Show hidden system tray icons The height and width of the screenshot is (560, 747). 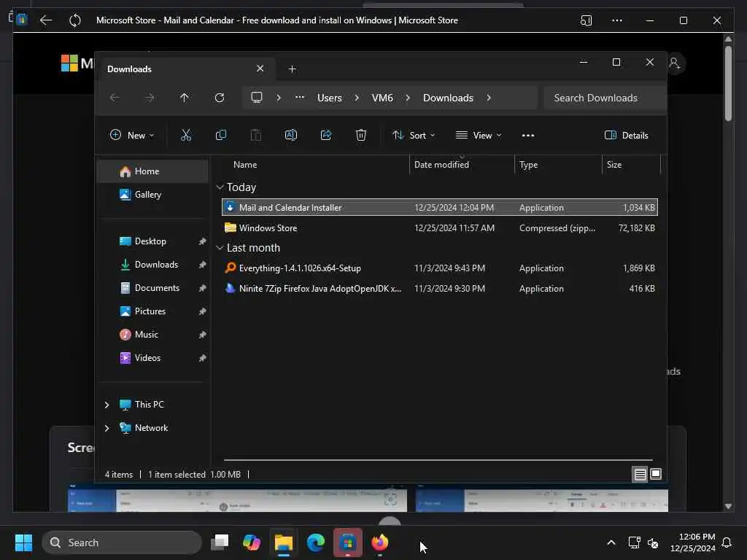[x=611, y=542]
